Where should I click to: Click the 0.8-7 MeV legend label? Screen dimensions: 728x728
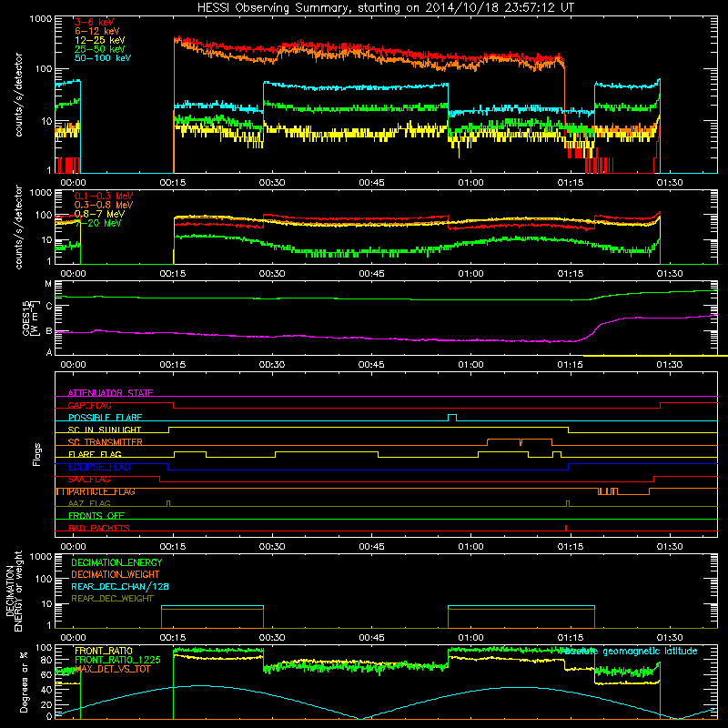pyautogui.click(x=99, y=214)
